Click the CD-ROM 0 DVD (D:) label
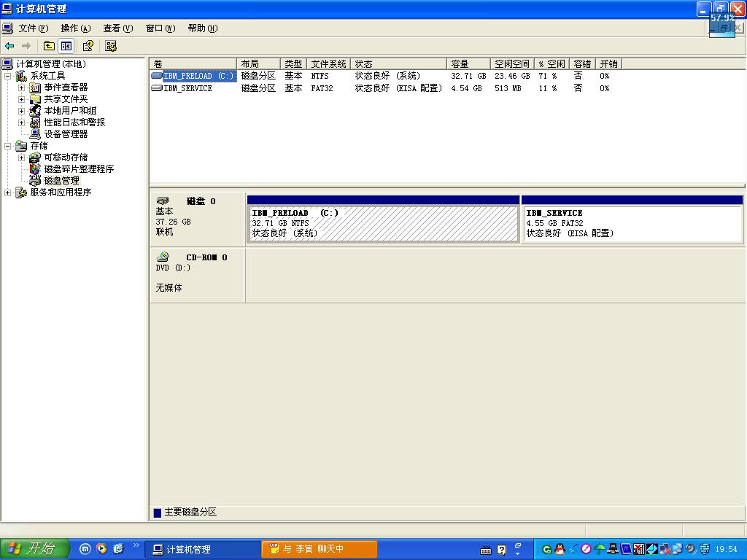The height and width of the screenshot is (560, 747). pyautogui.click(x=197, y=275)
